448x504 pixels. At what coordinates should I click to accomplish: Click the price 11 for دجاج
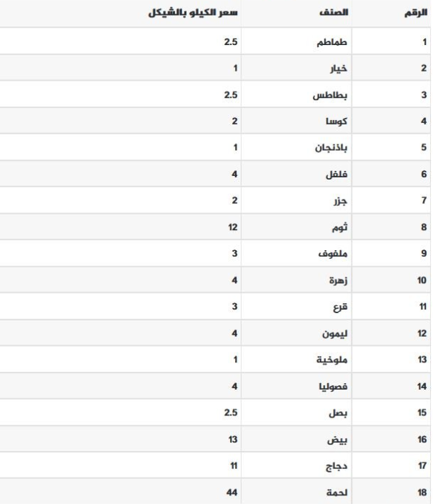click(233, 465)
